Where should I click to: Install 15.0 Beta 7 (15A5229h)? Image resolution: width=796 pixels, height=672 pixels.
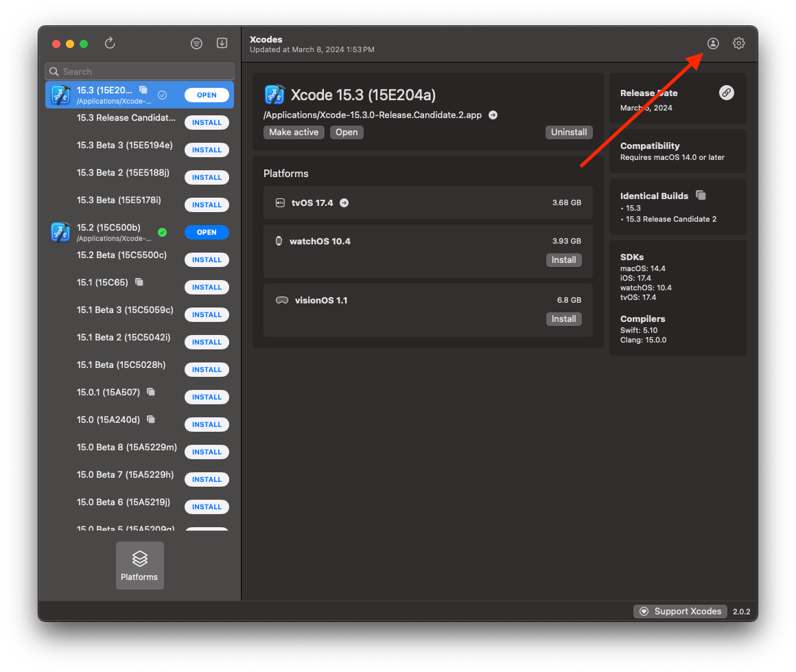(207, 479)
